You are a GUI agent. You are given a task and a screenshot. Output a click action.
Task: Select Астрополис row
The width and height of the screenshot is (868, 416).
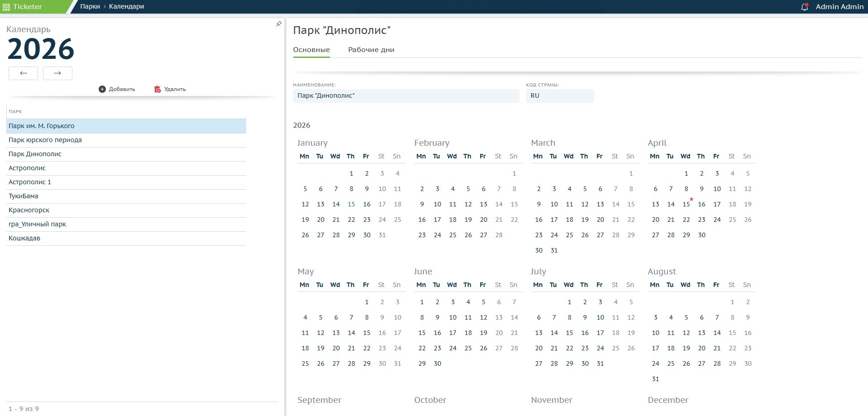(x=126, y=168)
